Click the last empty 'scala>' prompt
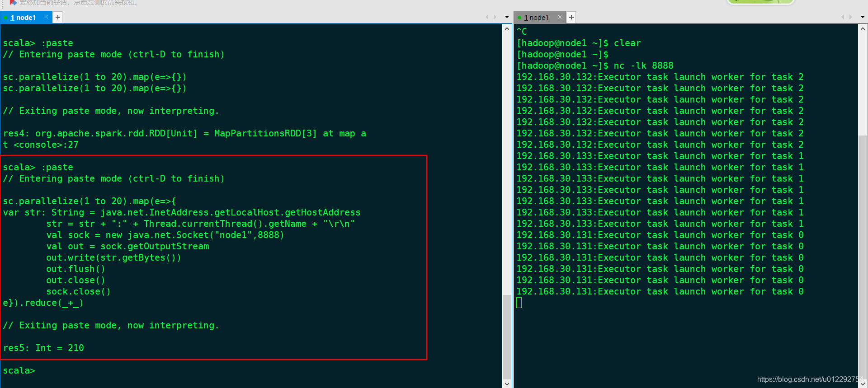This screenshot has height=388, width=868. [x=19, y=370]
